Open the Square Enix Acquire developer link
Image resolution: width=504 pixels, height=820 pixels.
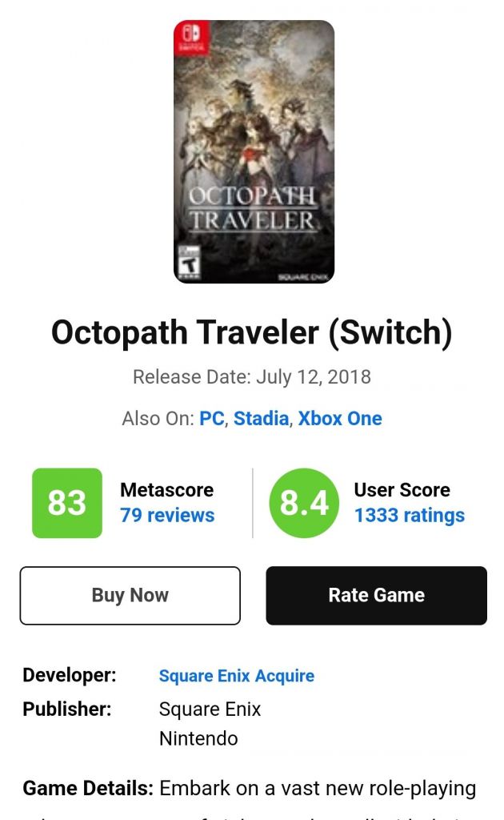[236, 676]
